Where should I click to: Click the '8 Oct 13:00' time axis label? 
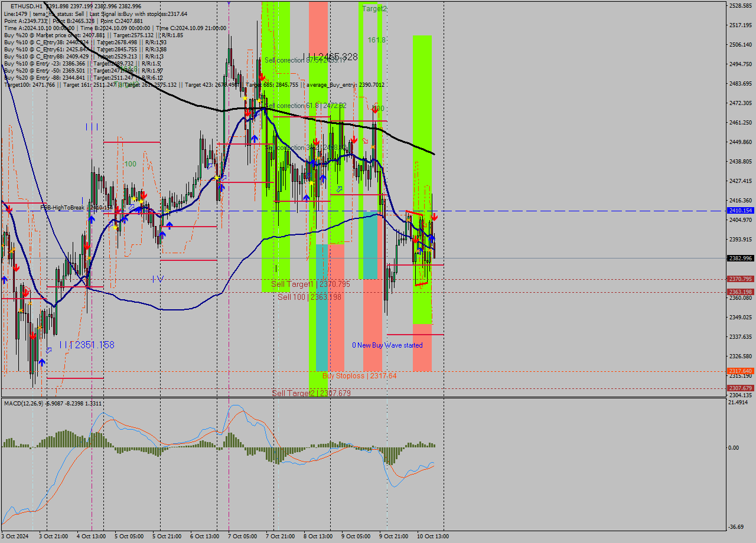pyautogui.click(x=318, y=537)
